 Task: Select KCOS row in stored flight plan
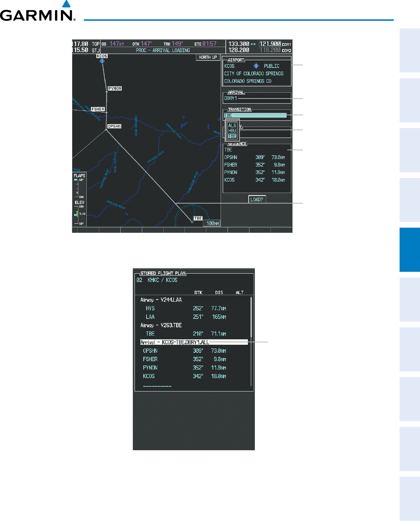click(x=184, y=376)
